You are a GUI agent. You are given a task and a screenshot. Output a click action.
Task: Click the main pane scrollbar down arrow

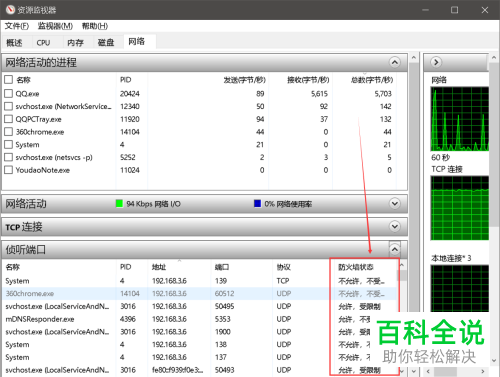pyautogui.click(x=414, y=371)
